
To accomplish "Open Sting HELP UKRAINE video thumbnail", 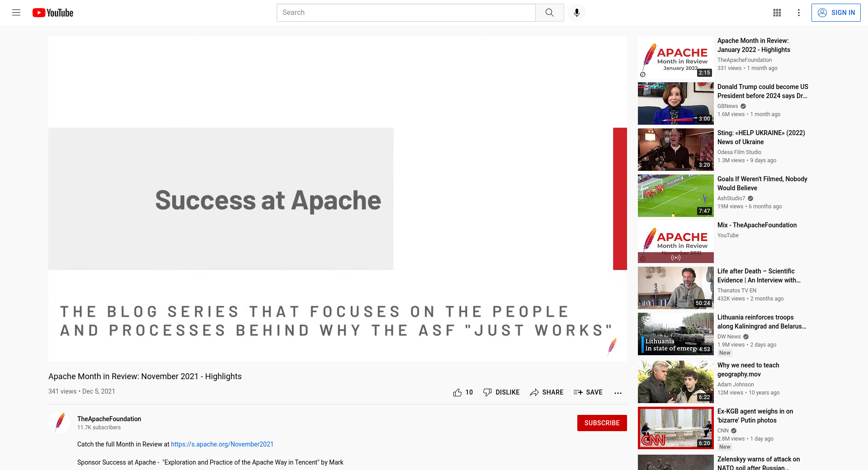I will 675,150.
